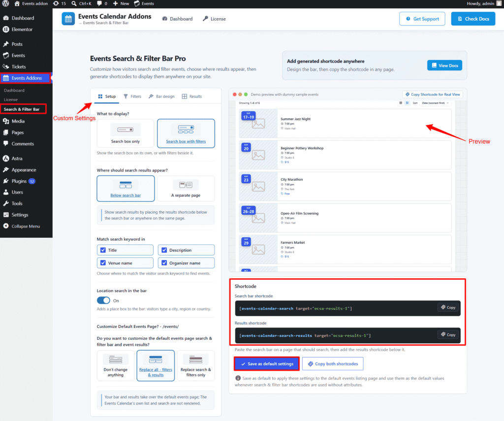Screen dimensions: 504x421
Task: Open the Date (soonest first) sort dropdown
Action: pyautogui.click(x=435, y=103)
